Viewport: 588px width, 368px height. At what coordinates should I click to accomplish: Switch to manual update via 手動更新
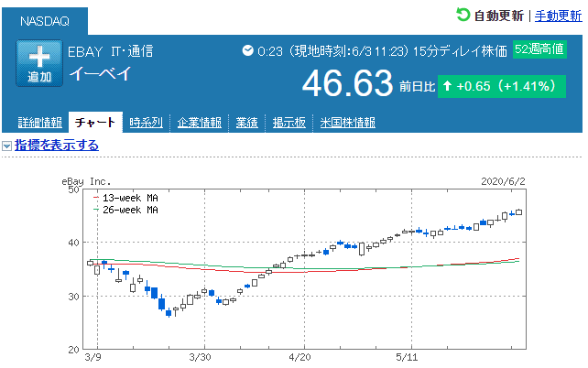point(558,16)
